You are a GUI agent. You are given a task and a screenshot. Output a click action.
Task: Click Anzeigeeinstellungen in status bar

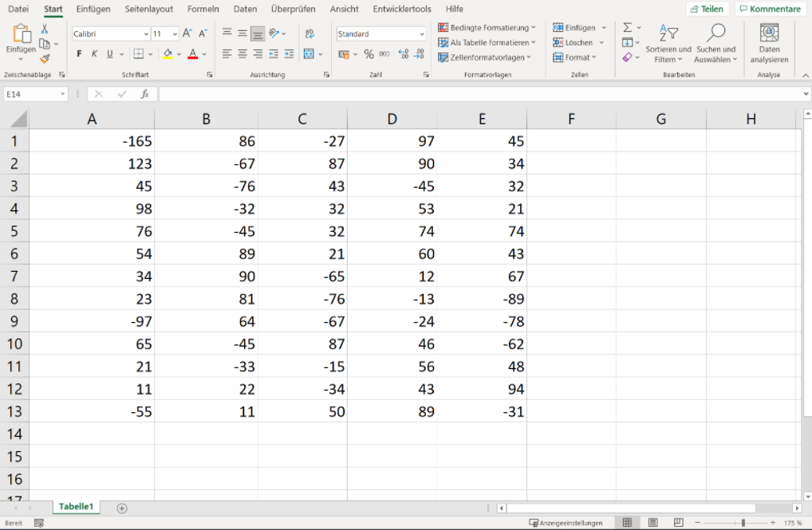[x=566, y=523]
